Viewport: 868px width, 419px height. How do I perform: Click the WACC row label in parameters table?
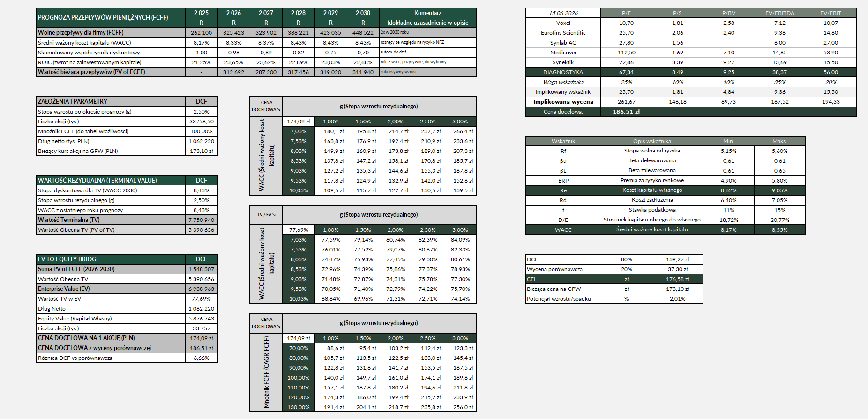coord(563,230)
